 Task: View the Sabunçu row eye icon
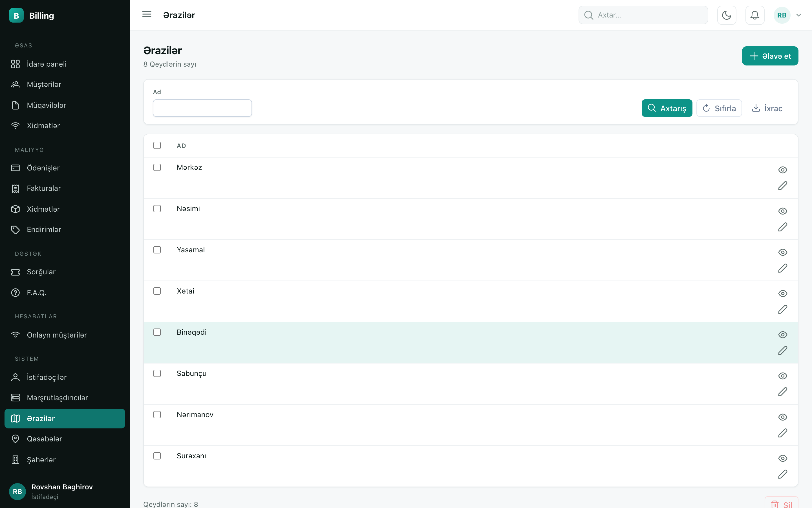pos(782,376)
